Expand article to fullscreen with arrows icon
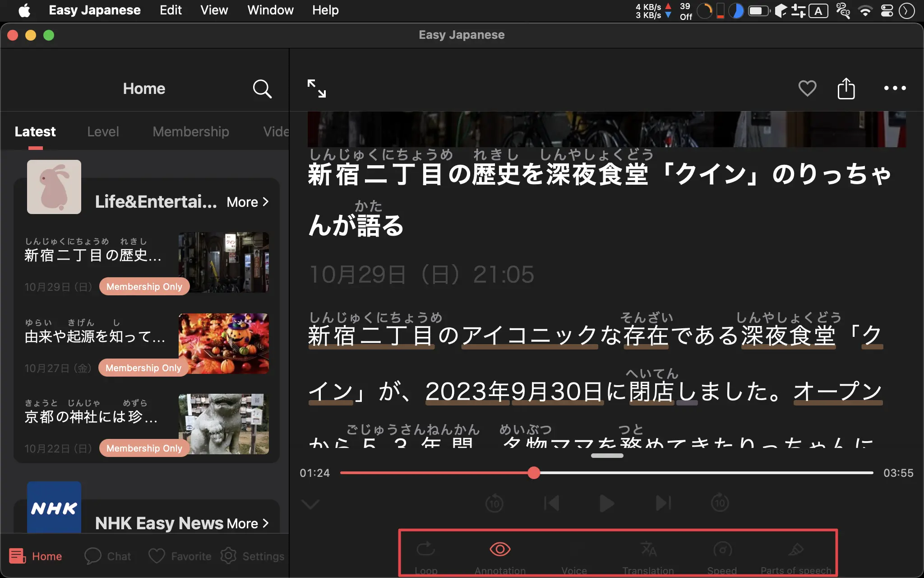This screenshot has height=578, width=924. tap(316, 89)
